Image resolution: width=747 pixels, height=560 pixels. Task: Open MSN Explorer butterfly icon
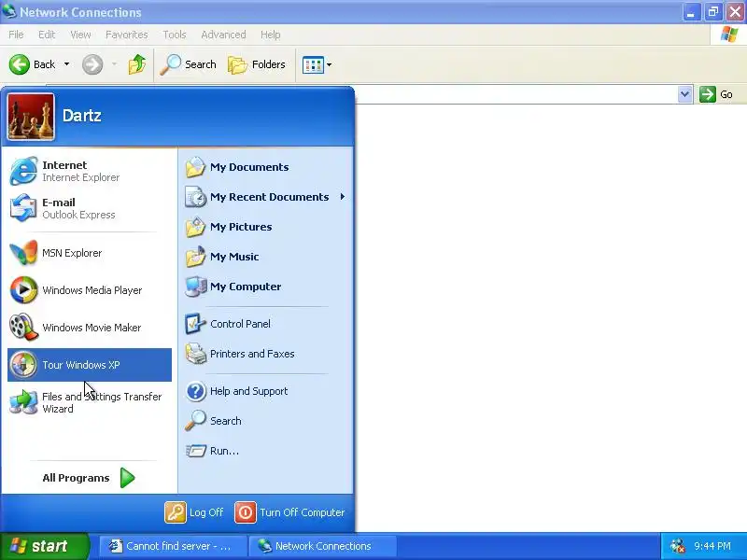pyautogui.click(x=22, y=253)
